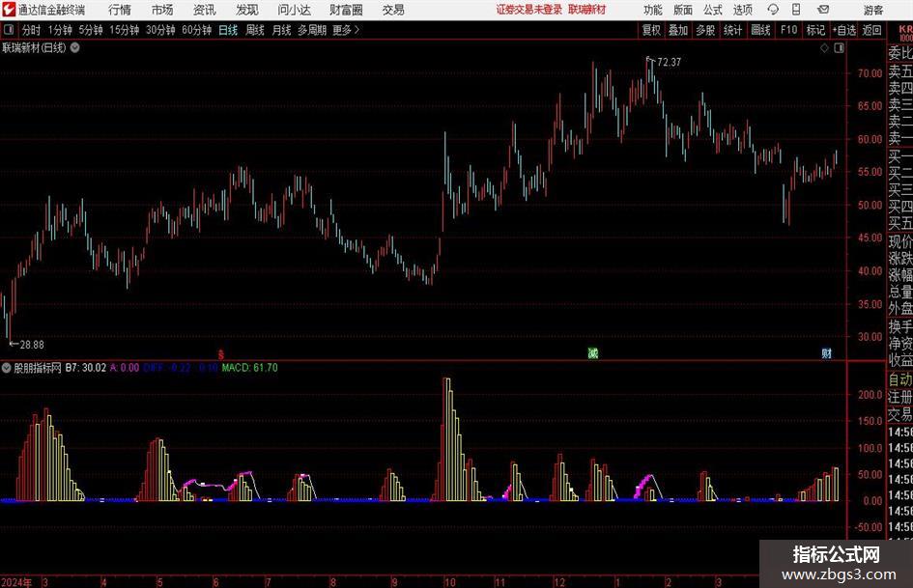
Task: Click the 统计 statistics button
Action: [x=733, y=30]
